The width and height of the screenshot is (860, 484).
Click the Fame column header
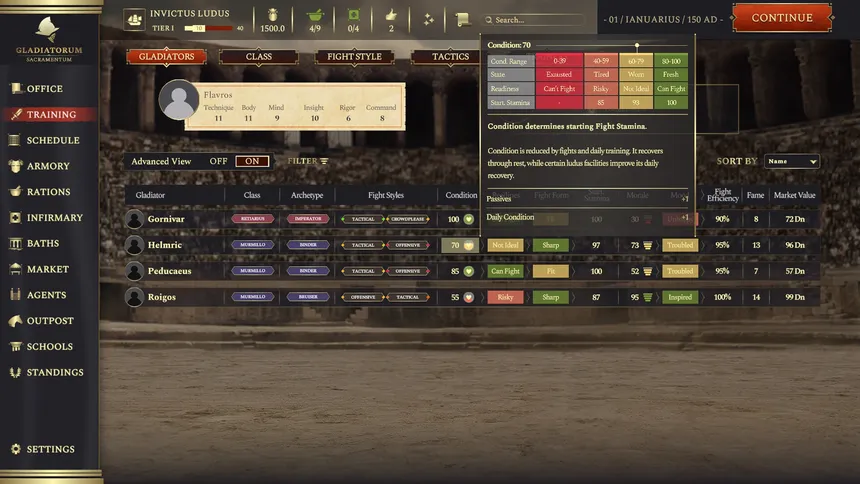[x=755, y=195]
